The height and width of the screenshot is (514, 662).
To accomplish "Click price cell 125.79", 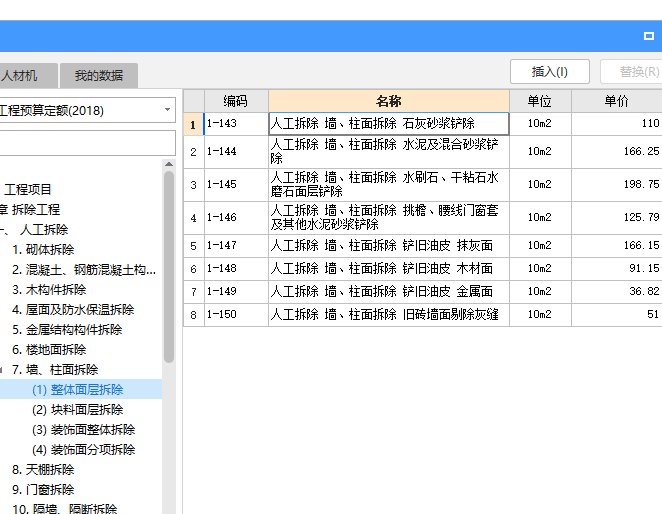I will coord(617,218).
